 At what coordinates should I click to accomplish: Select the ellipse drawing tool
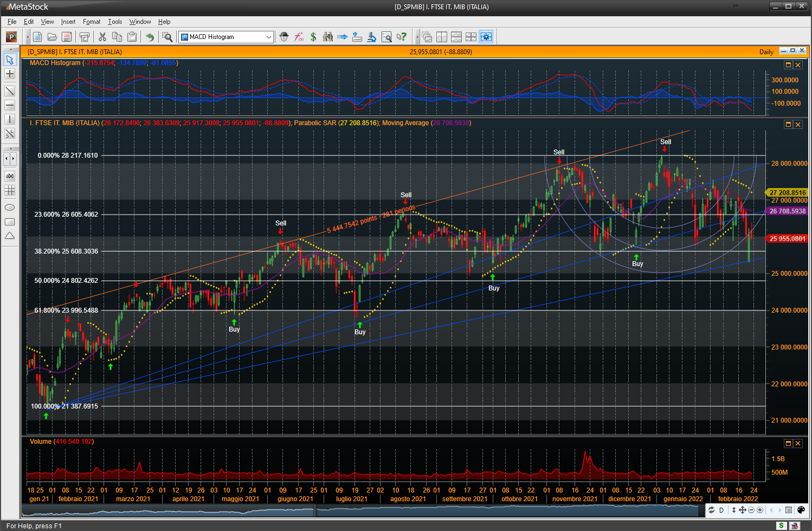click(10, 208)
